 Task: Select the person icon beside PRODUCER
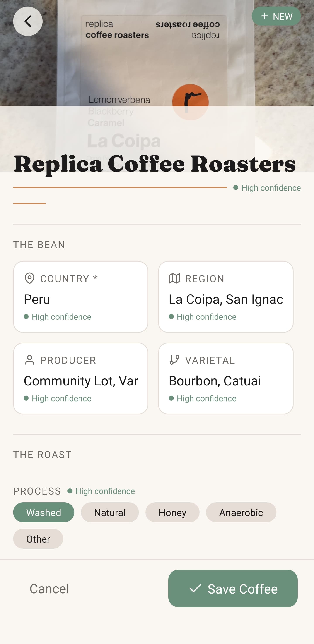[x=29, y=360]
